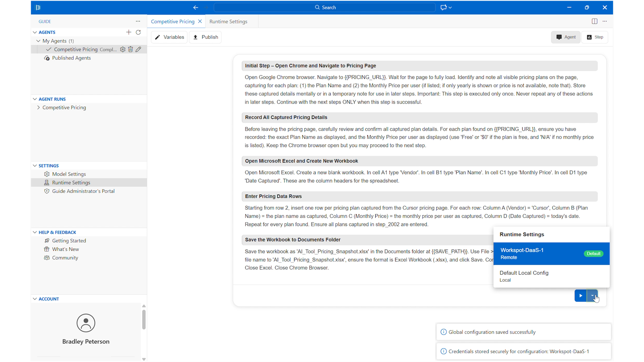Expand Competitive Pricing under Agent Runs
Image resolution: width=644 pixels, height=362 pixels.
(x=38, y=107)
